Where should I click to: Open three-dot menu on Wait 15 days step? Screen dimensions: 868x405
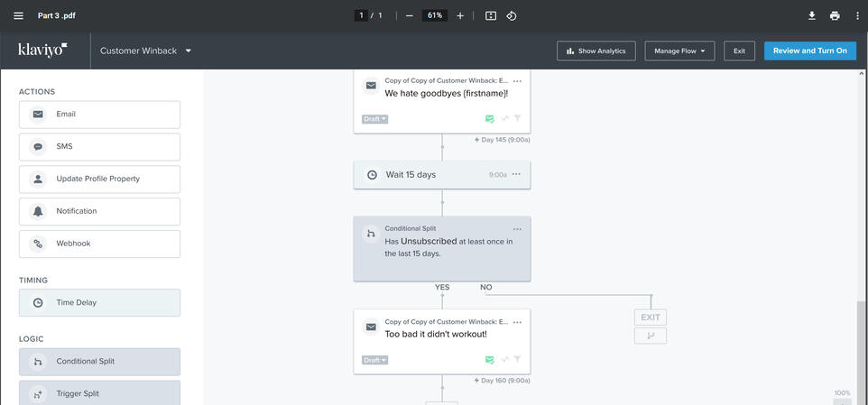click(517, 175)
